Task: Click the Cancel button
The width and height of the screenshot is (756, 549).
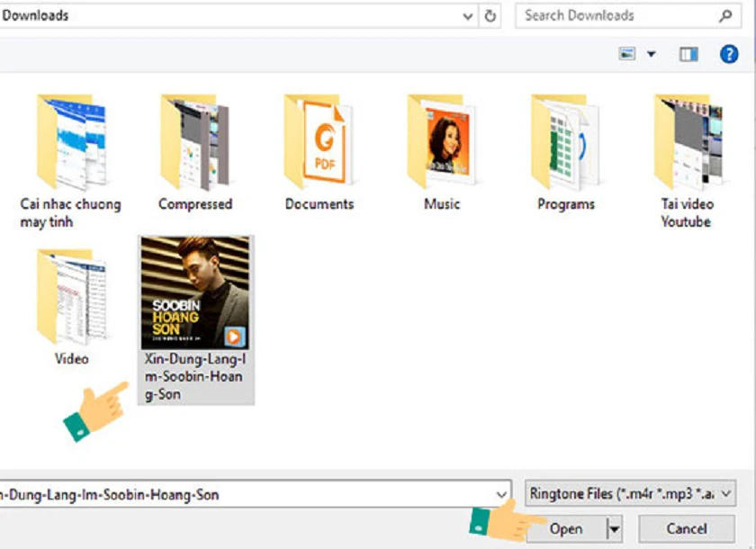Action: point(687,529)
